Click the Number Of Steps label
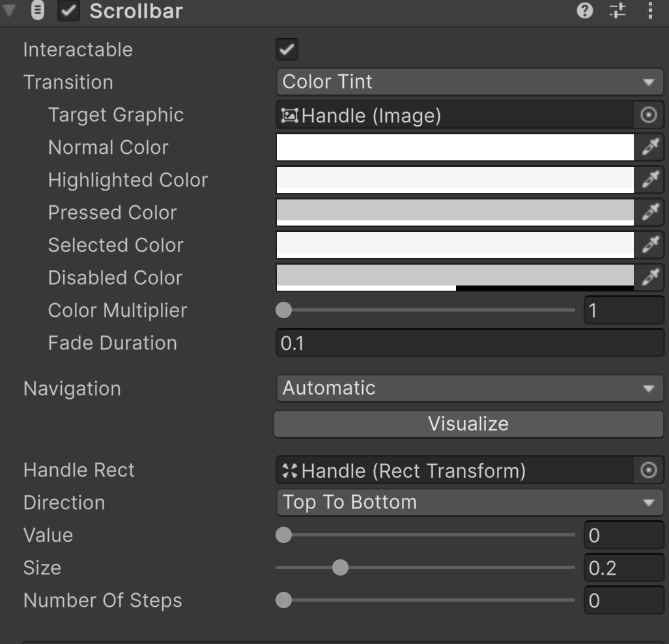Screen dimensions: 669x644 point(103,600)
